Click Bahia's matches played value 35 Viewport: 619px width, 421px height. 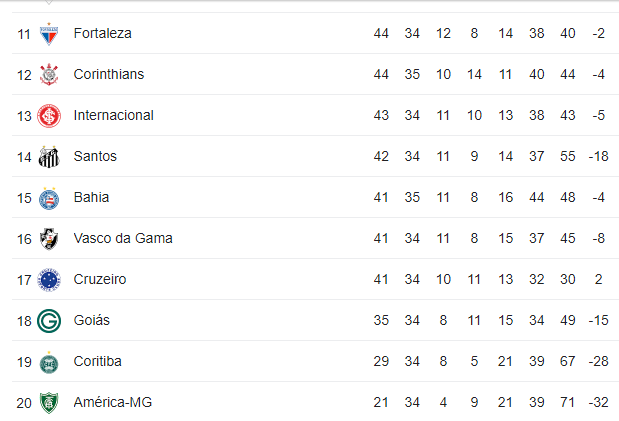[x=412, y=198]
